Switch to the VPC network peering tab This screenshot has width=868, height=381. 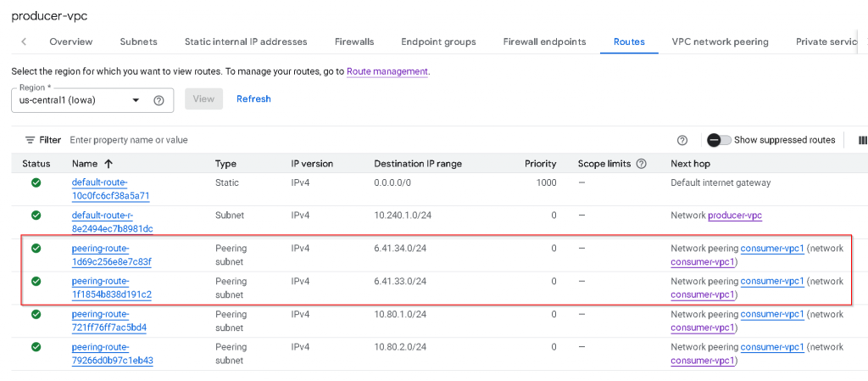720,42
